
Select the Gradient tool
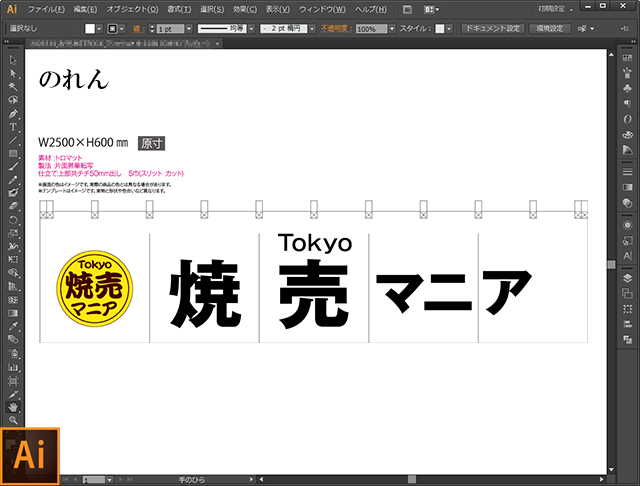click(x=13, y=313)
